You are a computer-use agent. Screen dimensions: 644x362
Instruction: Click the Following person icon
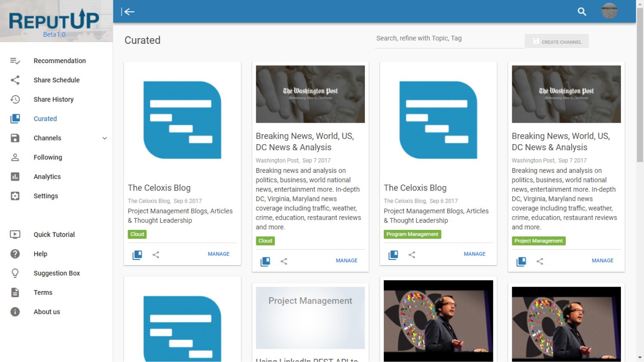[15, 157]
